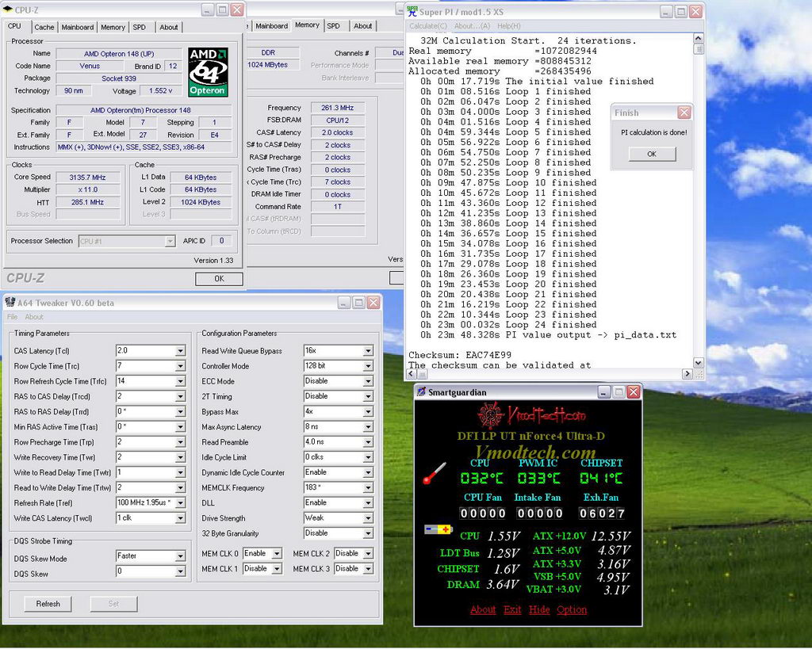
Task: Click the battery icon in Smartguardian
Action: pyautogui.click(x=438, y=529)
